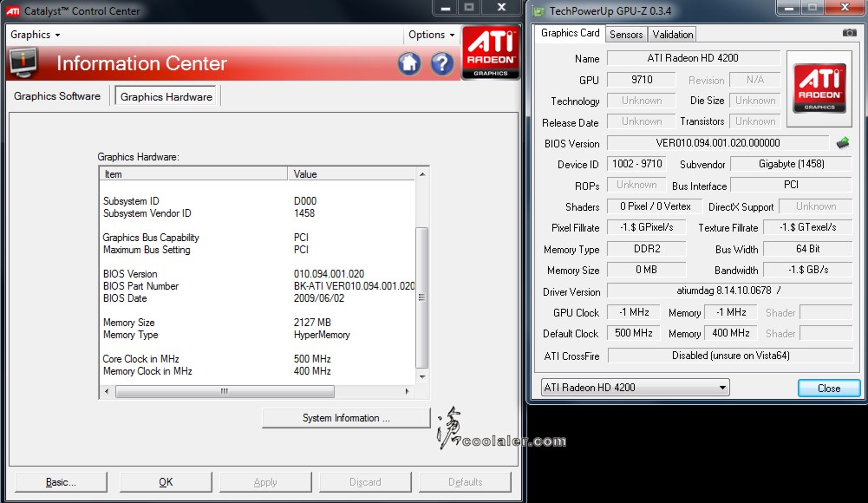Select the Memory Clock in MHz row
This screenshot has width=868, height=503.
[x=258, y=371]
